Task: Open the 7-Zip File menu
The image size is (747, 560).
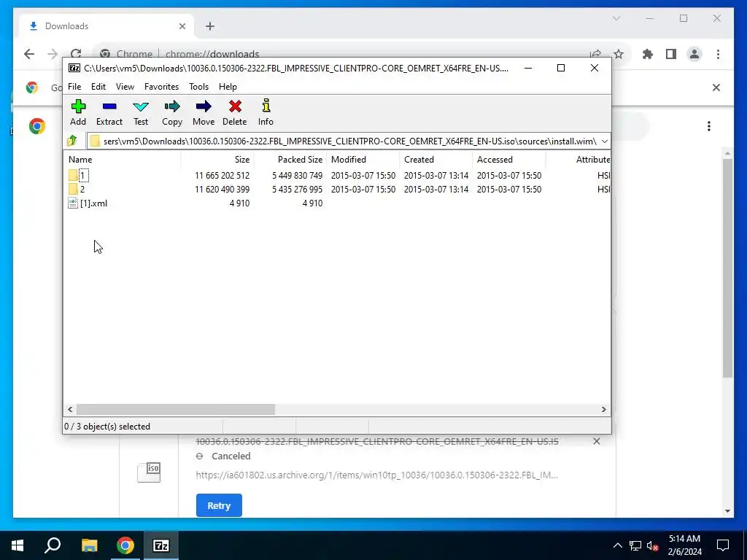Action: [x=74, y=87]
